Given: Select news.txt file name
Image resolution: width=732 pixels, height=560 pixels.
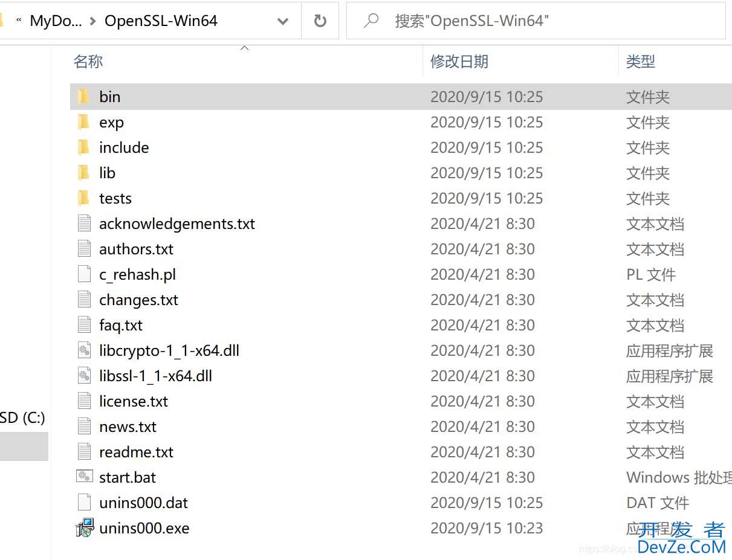Looking at the screenshot, I should (128, 426).
